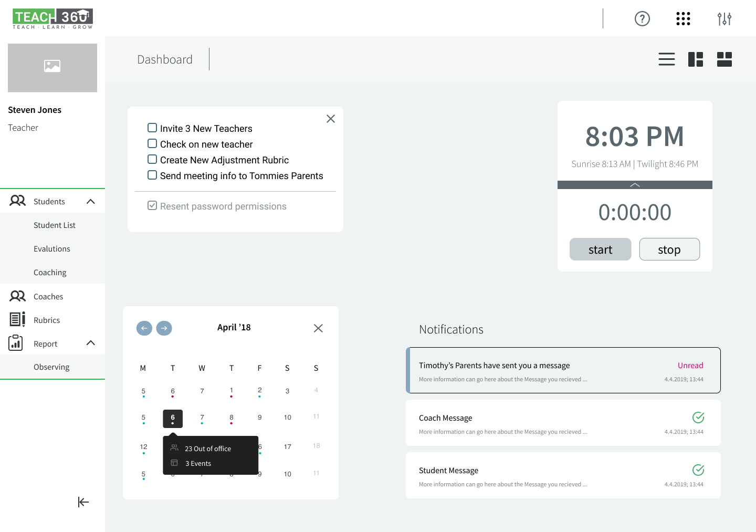Click the April '18 month title
The image size is (756, 532).
click(x=234, y=327)
